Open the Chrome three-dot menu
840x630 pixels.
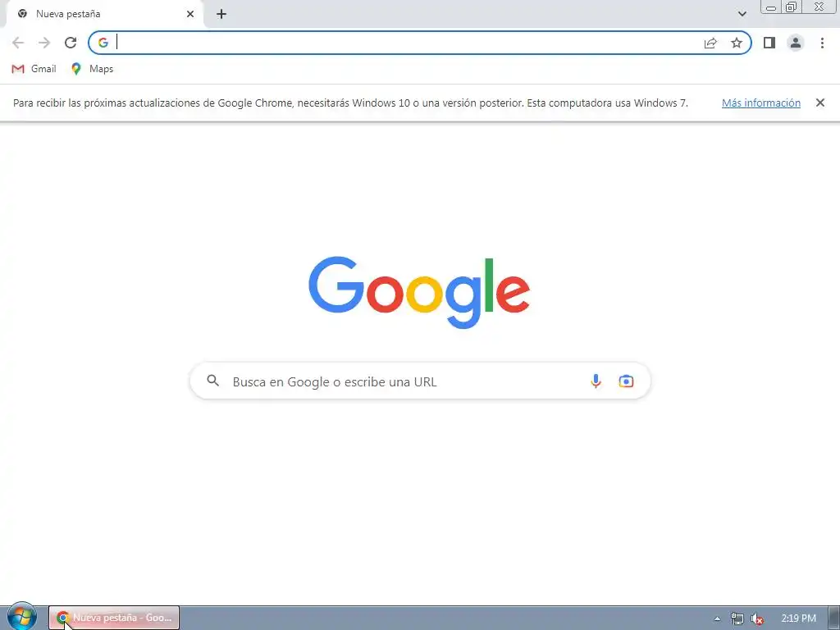click(x=822, y=43)
